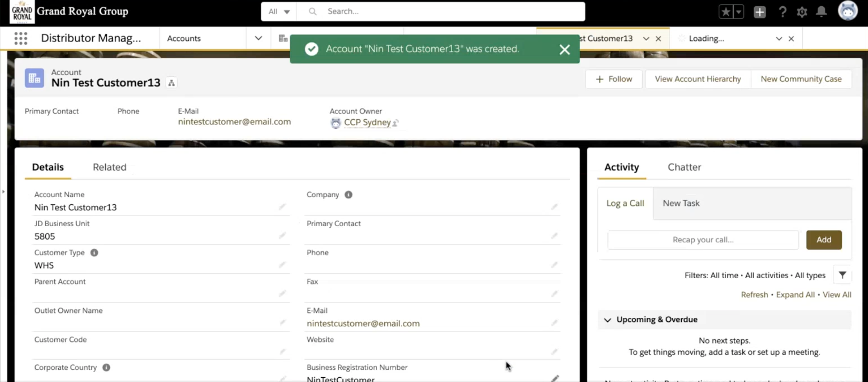The height and width of the screenshot is (382, 868).
Task: Select the New Task tab
Action: tap(681, 203)
